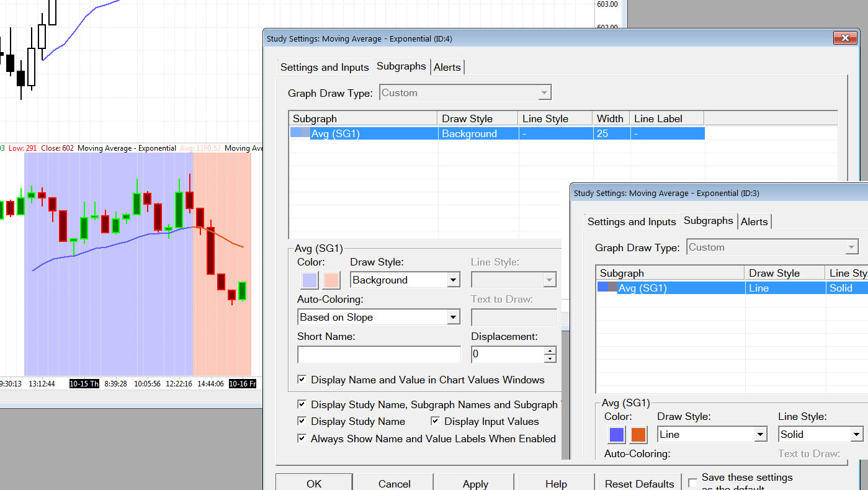Open the Line Style dropdown showing Solid
Image resolution: width=868 pixels, height=490 pixels.
coord(857,435)
